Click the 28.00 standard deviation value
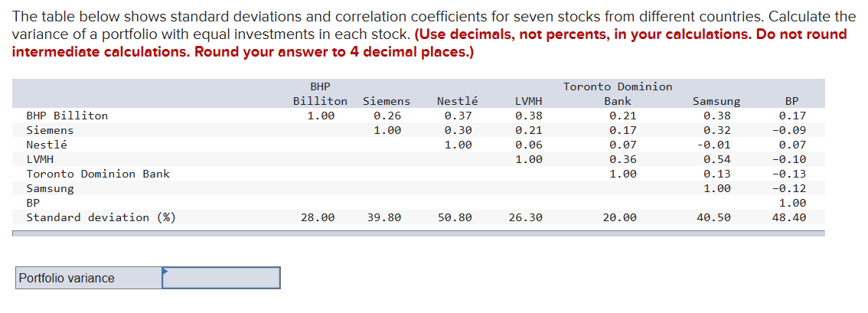Image resolution: width=868 pixels, height=313 pixels. point(318,217)
